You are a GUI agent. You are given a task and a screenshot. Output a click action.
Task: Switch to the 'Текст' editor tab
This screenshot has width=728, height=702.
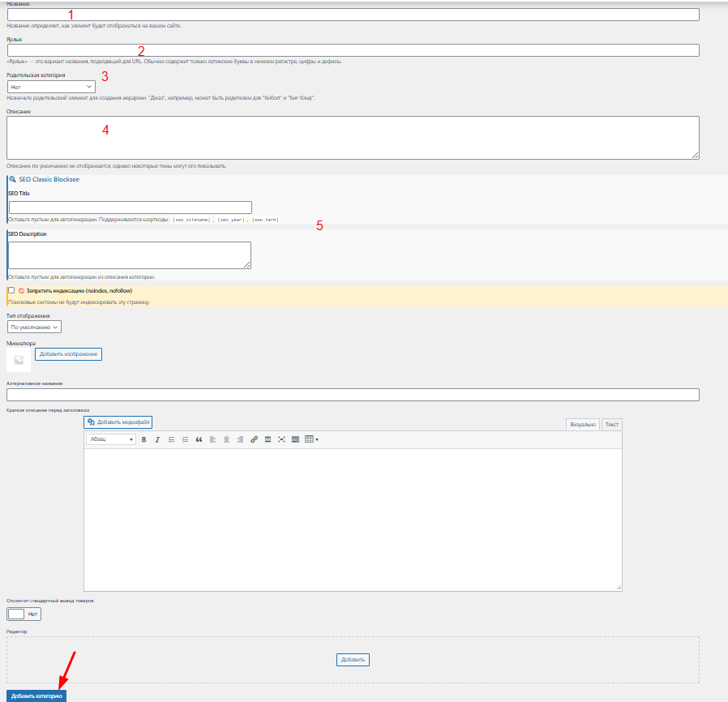click(x=612, y=424)
